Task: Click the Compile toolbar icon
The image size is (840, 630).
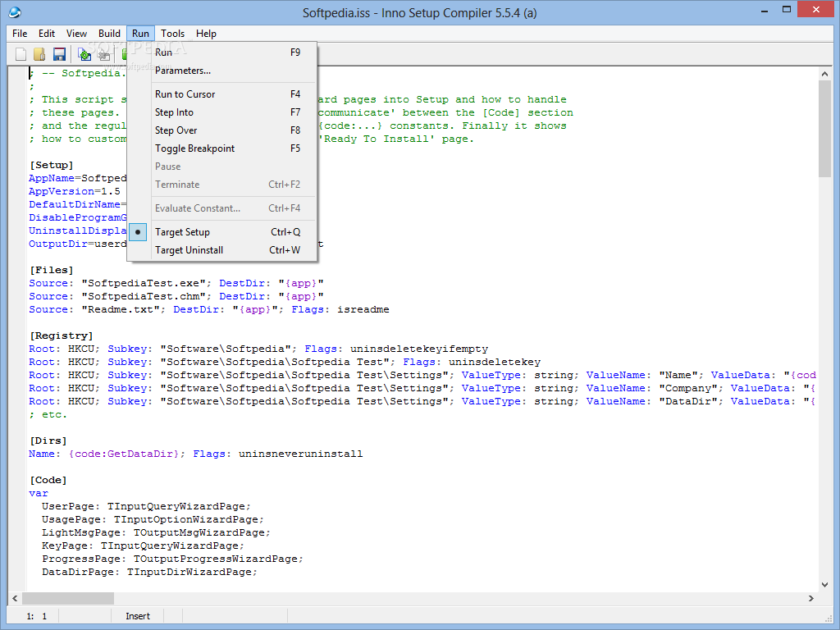Action: click(84, 54)
